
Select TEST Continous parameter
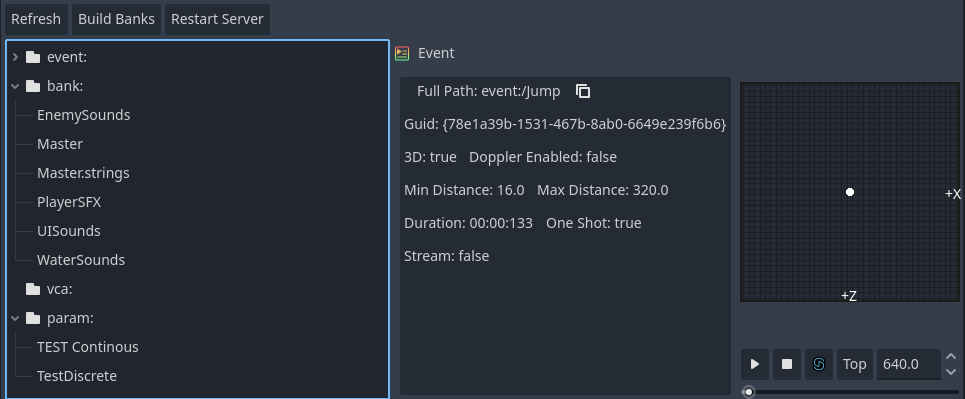[87, 347]
